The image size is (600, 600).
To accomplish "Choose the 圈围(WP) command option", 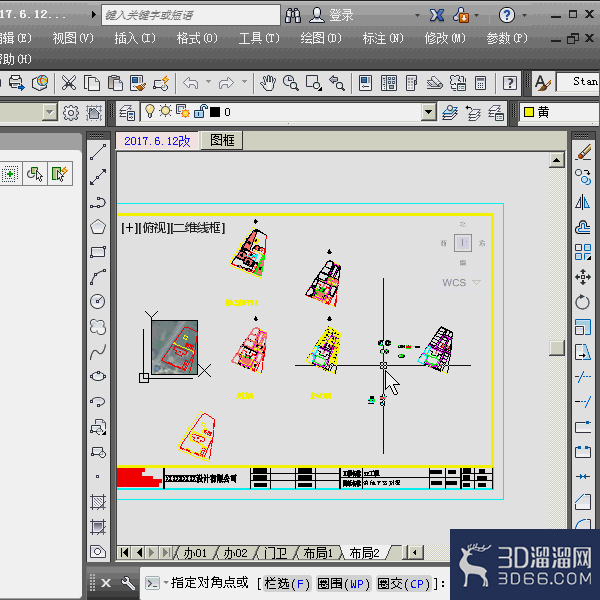I will (344, 584).
